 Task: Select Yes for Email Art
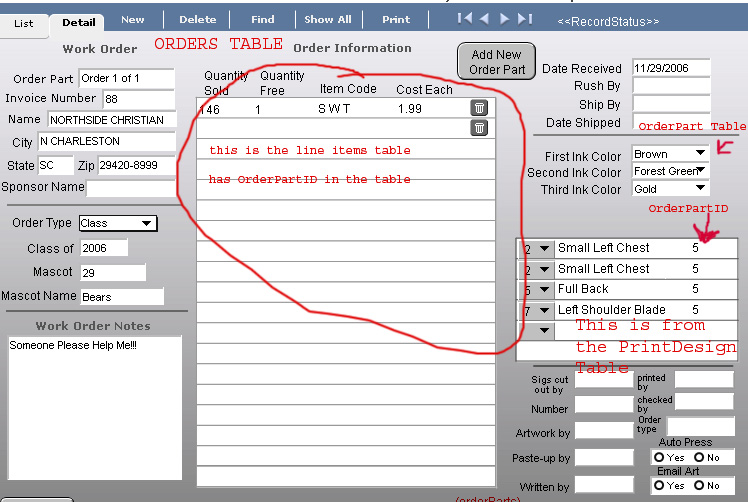658,485
